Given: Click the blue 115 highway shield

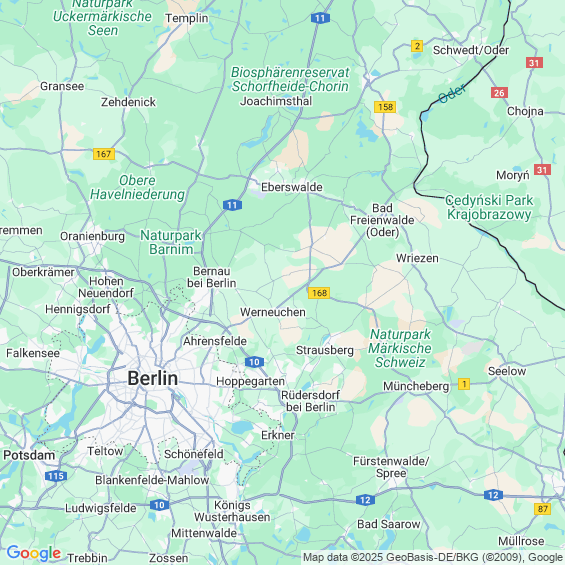Looking at the screenshot, I should 56,476.
